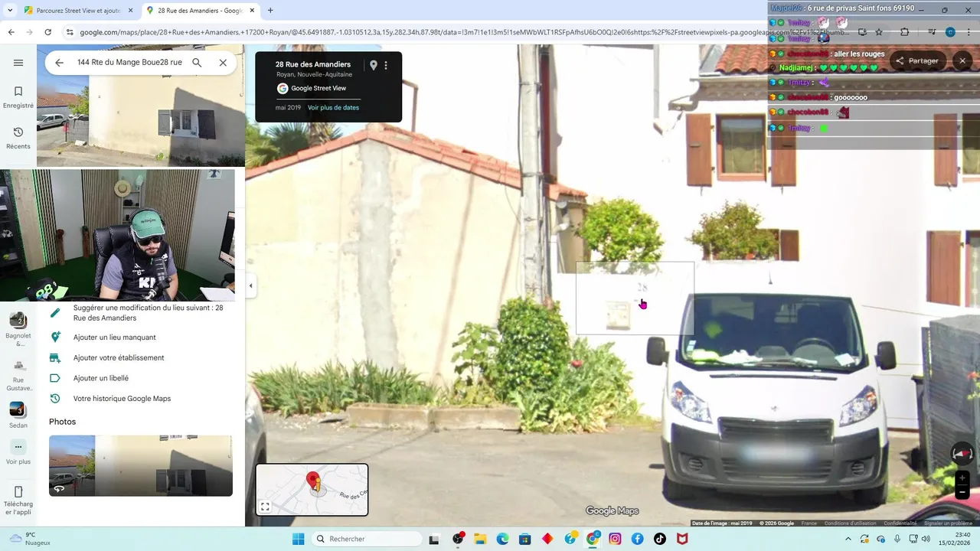Open Facebook from the taskbar
This screenshot has height=551, width=980.
(637, 539)
